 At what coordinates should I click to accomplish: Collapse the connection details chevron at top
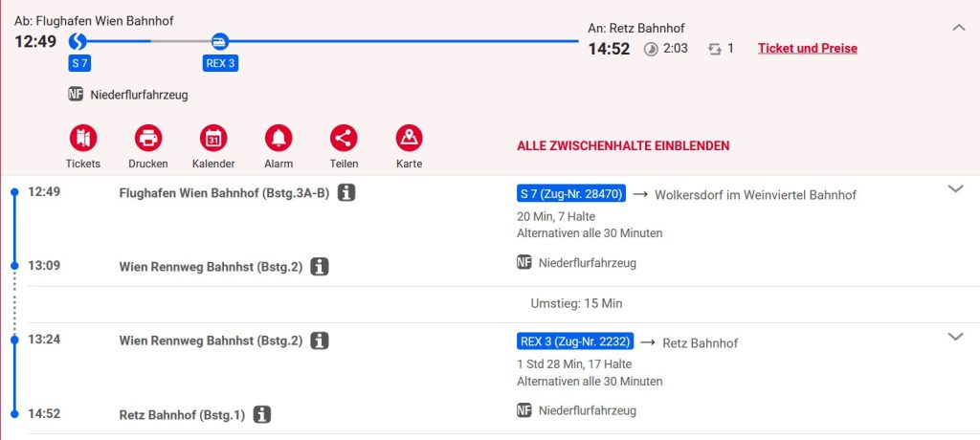pyautogui.click(x=959, y=28)
